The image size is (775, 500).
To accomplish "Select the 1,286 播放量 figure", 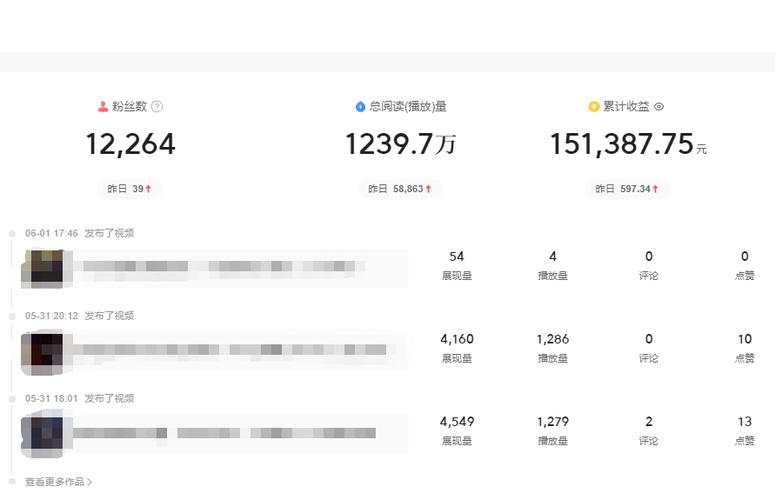I will point(553,339).
